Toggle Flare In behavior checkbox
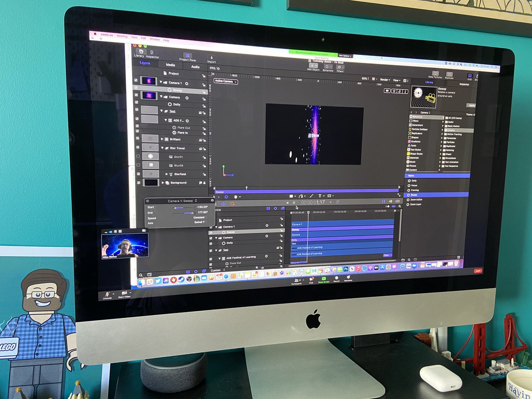Image resolution: width=532 pixels, height=399 pixels. point(137,131)
